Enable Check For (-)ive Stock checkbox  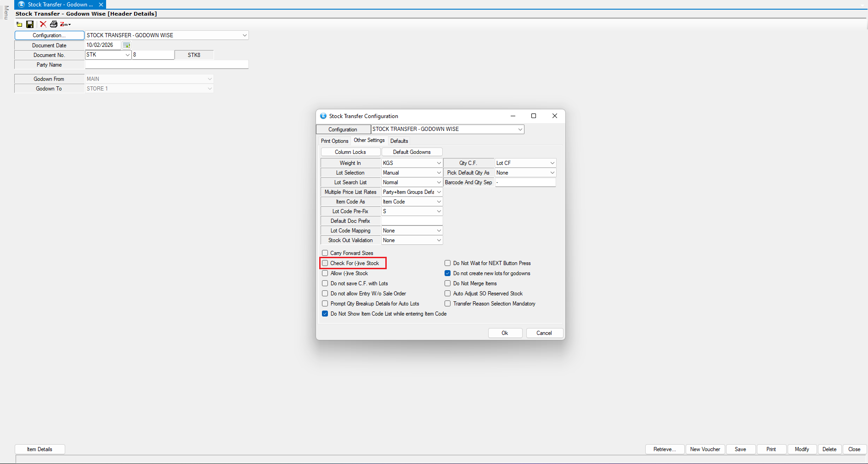(325, 263)
